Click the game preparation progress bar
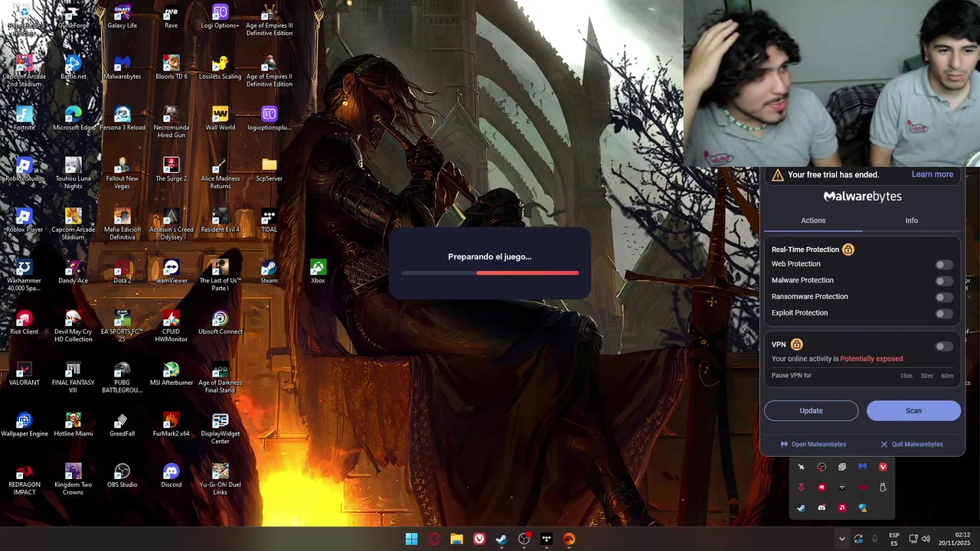 click(x=490, y=272)
